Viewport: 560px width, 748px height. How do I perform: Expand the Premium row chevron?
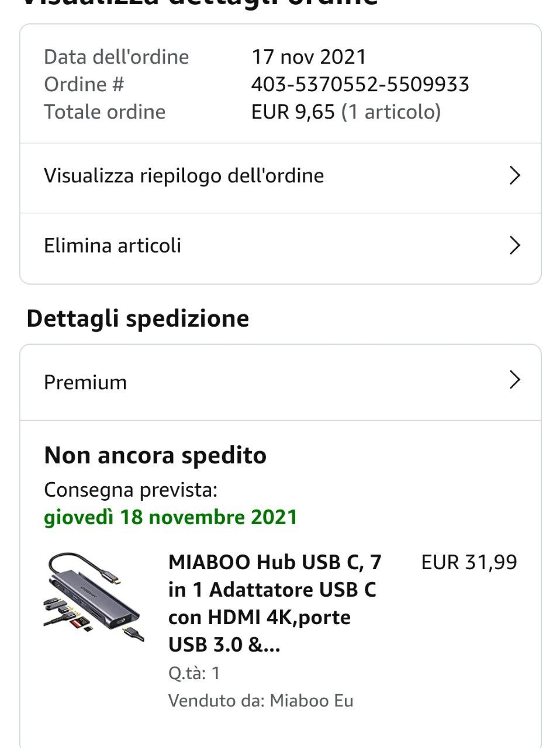point(514,380)
